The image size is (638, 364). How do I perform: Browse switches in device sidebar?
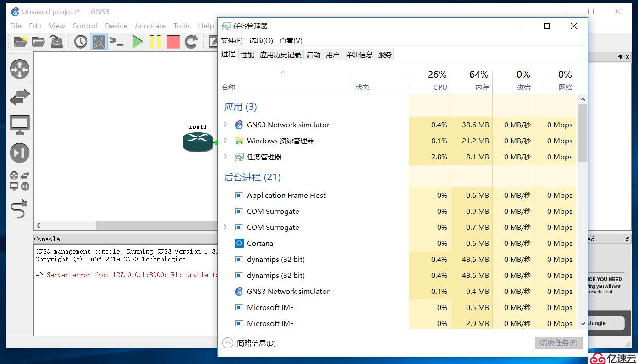pos(20,97)
